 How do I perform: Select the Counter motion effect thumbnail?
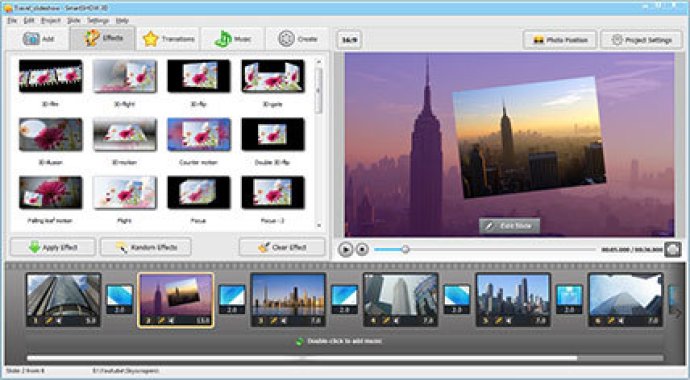199,134
